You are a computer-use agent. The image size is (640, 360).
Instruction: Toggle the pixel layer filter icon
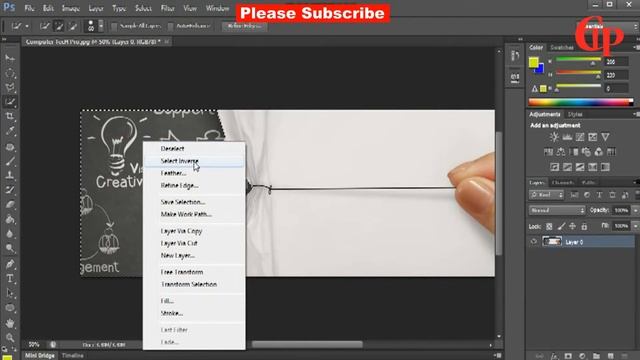tap(574, 195)
